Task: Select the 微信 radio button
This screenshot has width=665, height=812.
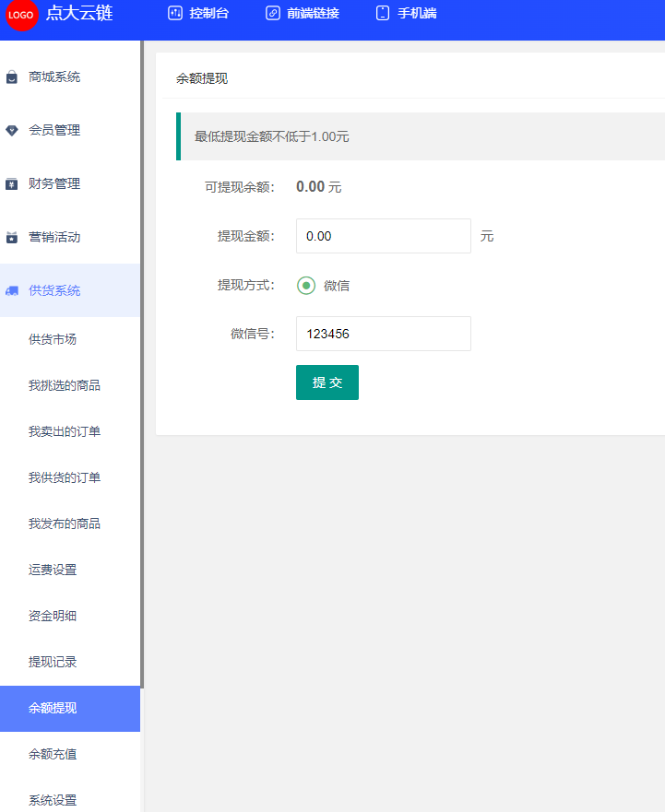Action: tap(306, 286)
